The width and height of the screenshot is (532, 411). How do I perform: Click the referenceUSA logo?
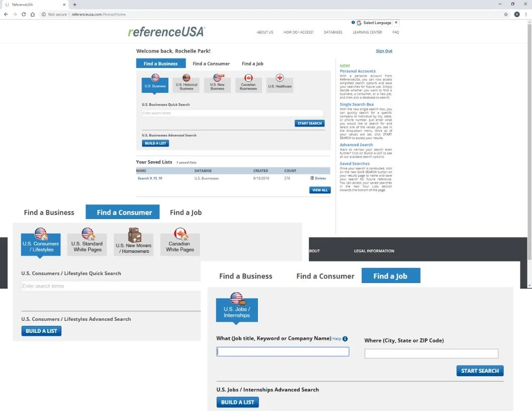point(166,32)
